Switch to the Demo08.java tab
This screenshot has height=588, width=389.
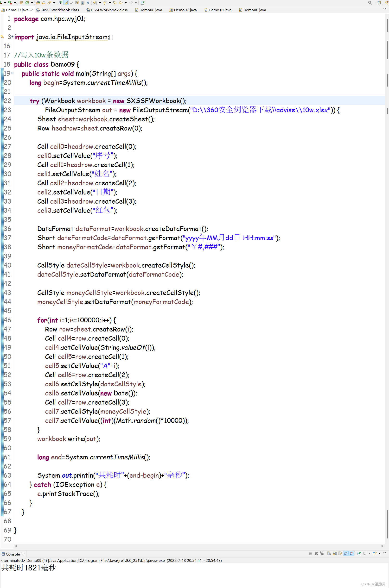(149, 10)
